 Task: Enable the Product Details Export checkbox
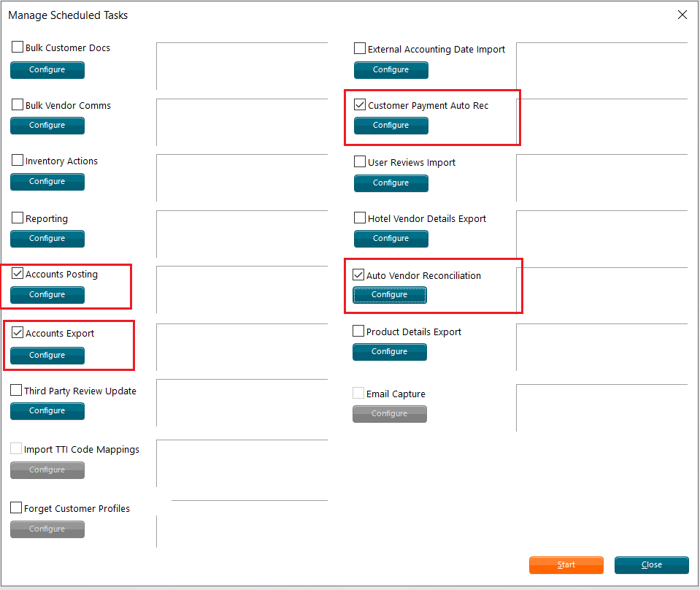(x=358, y=331)
